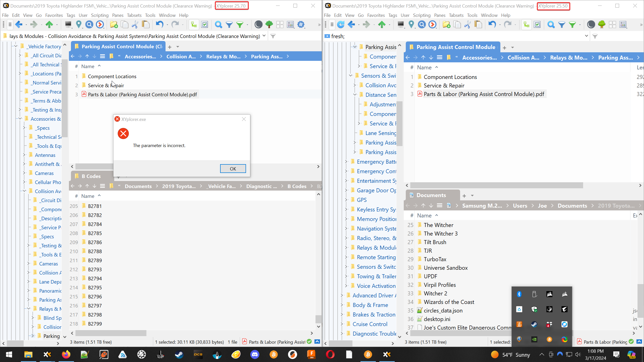The width and height of the screenshot is (644, 362).
Task: Click the Undo arrow in left window toolbar
Action: click(x=159, y=24)
